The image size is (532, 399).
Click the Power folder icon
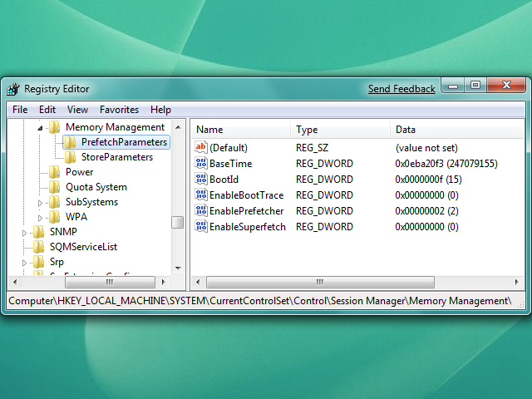55,172
